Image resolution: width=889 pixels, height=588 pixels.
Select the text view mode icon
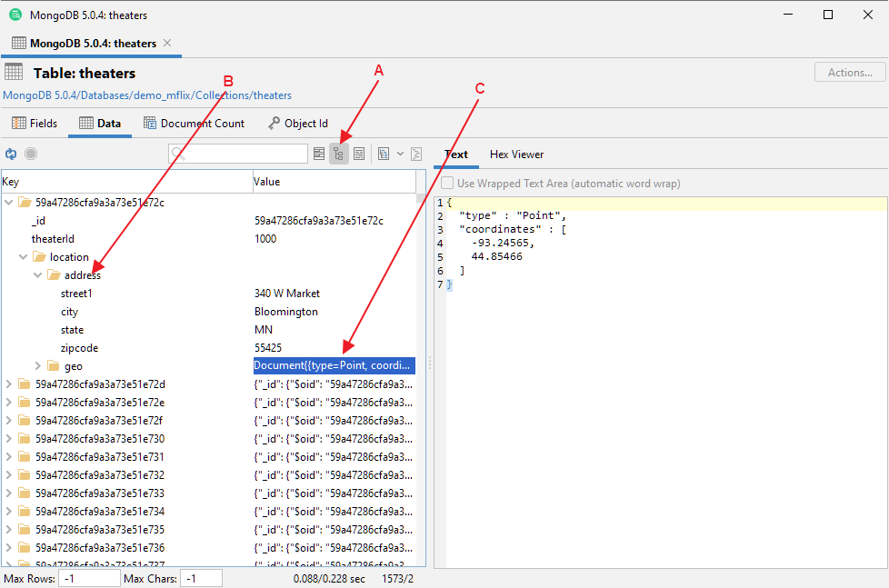(x=358, y=154)
